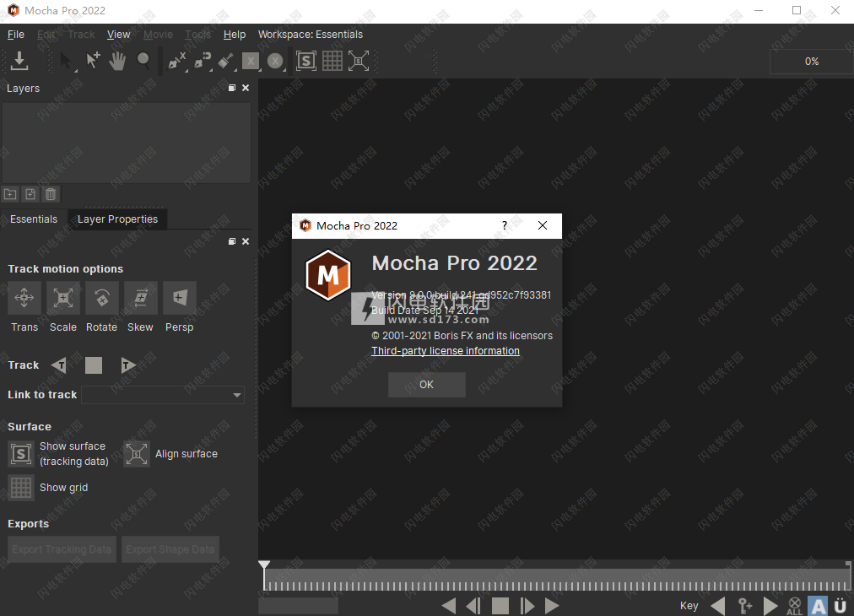Stop tracking with the square button
Viewport: 854px width, 616px height.
pyautogui.click(x=94, y=365)
